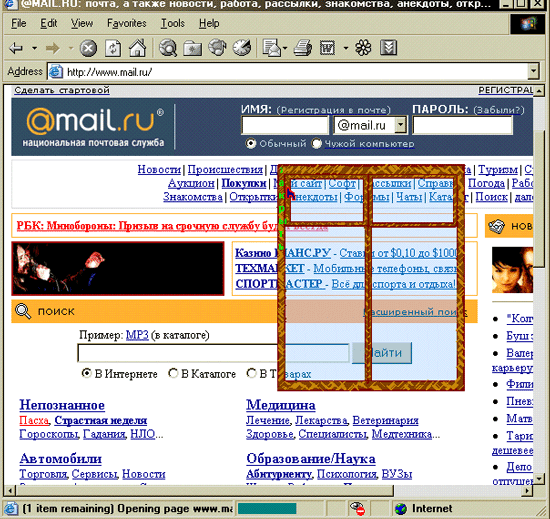The image size is (550, 519).
Task: Open the Происшествия link
Action: click(x=225, y=170)
